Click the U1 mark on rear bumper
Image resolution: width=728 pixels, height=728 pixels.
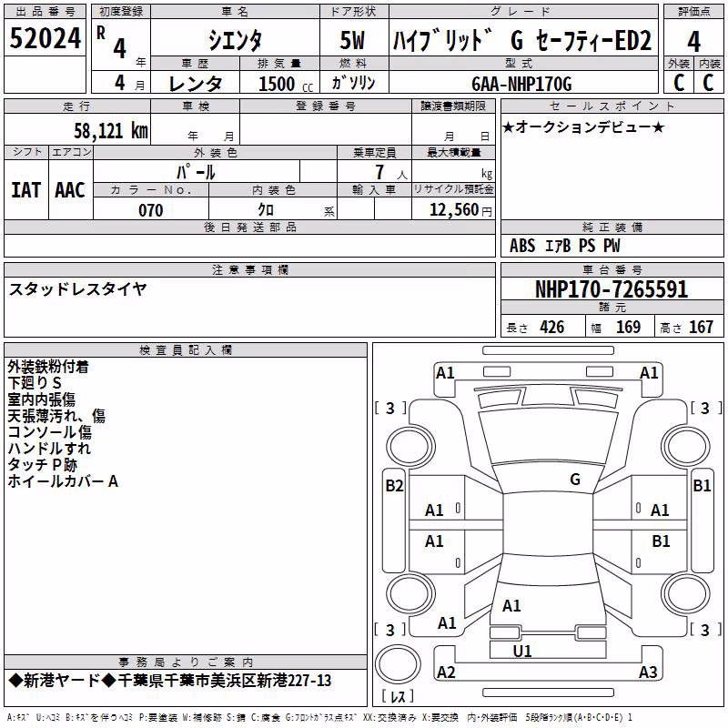point(522,651)
